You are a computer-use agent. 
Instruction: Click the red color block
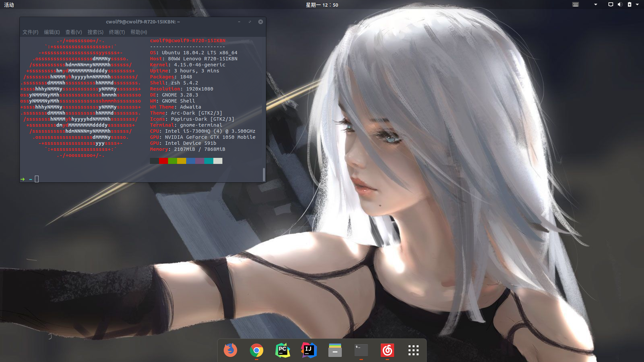click(x=163, y=161)
